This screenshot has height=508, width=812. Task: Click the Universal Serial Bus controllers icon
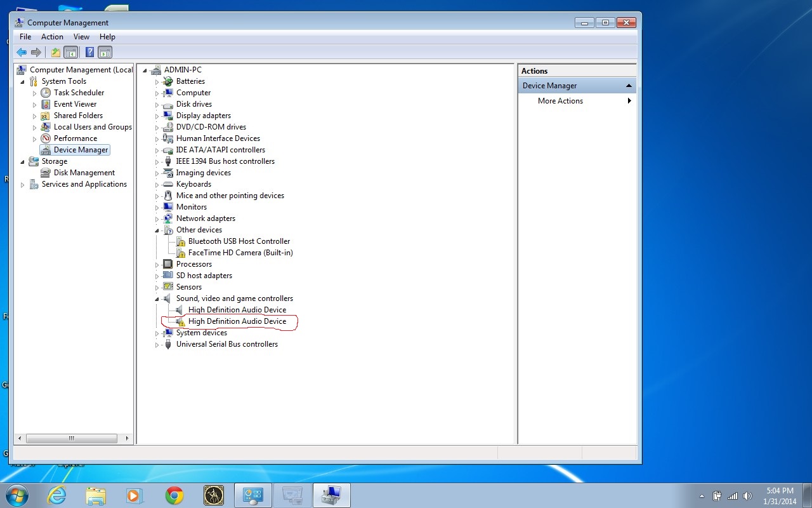(167, 344)
